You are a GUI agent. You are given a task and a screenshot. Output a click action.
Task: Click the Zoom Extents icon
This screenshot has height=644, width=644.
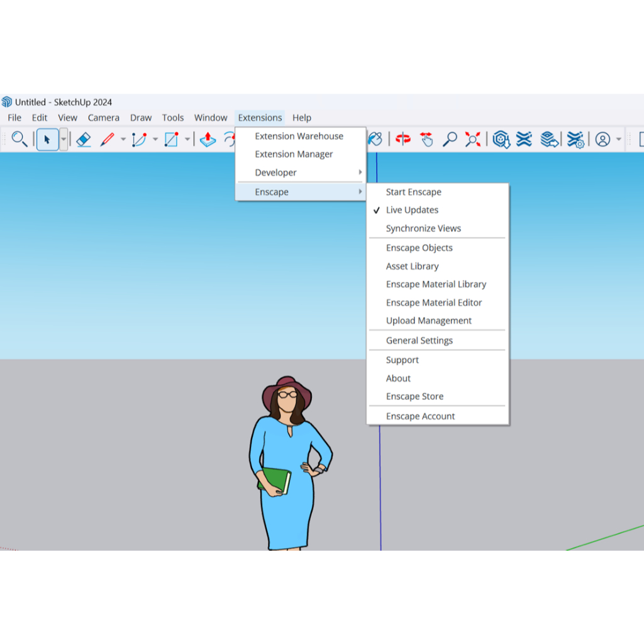tap(473, 140)
